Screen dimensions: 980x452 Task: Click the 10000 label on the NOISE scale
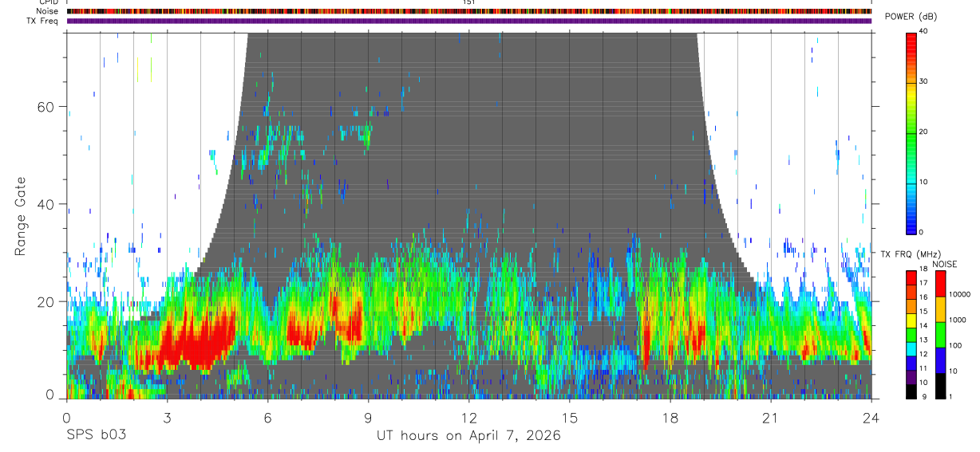point(959,294)
